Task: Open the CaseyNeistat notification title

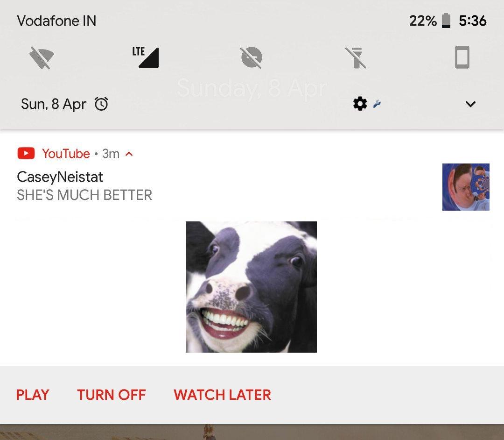Action: click(x=60, y=177)
